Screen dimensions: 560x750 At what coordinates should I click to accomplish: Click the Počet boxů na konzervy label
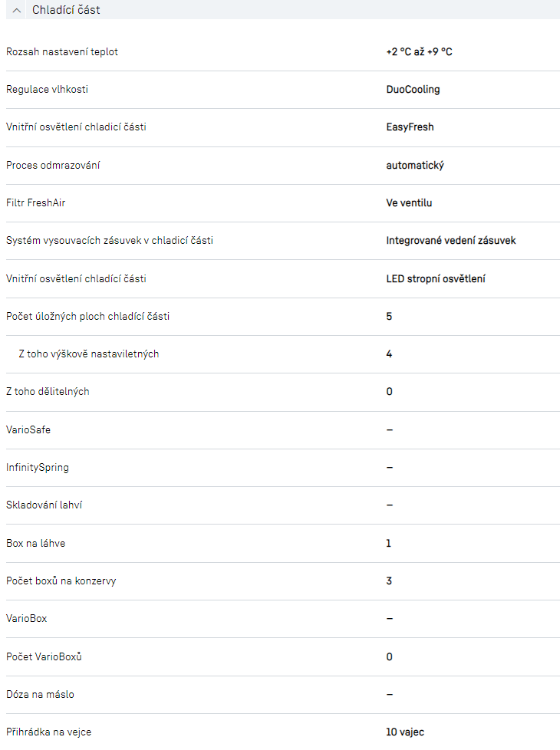tap(61, 581)
